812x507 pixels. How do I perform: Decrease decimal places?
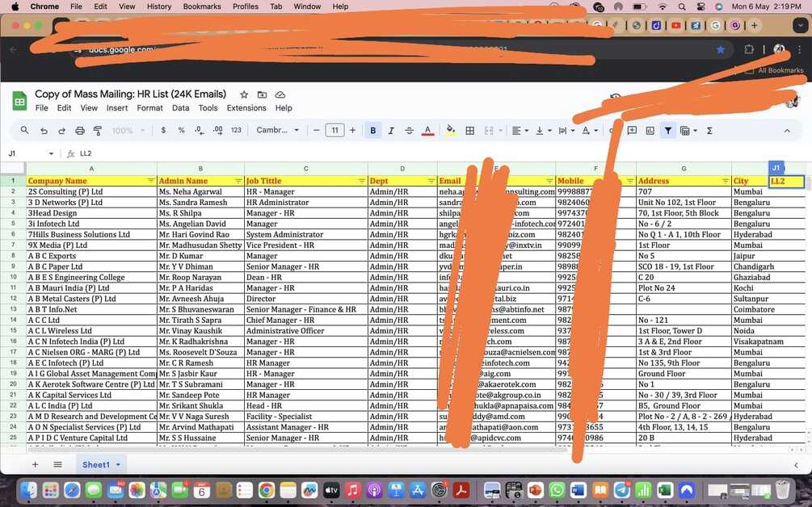(200, 130)
